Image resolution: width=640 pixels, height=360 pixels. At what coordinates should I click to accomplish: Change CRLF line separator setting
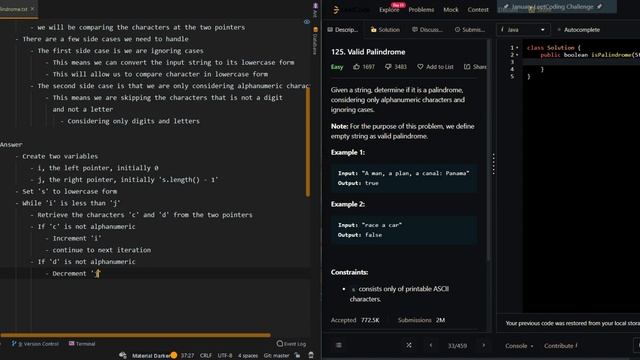[x=206, y=356]
